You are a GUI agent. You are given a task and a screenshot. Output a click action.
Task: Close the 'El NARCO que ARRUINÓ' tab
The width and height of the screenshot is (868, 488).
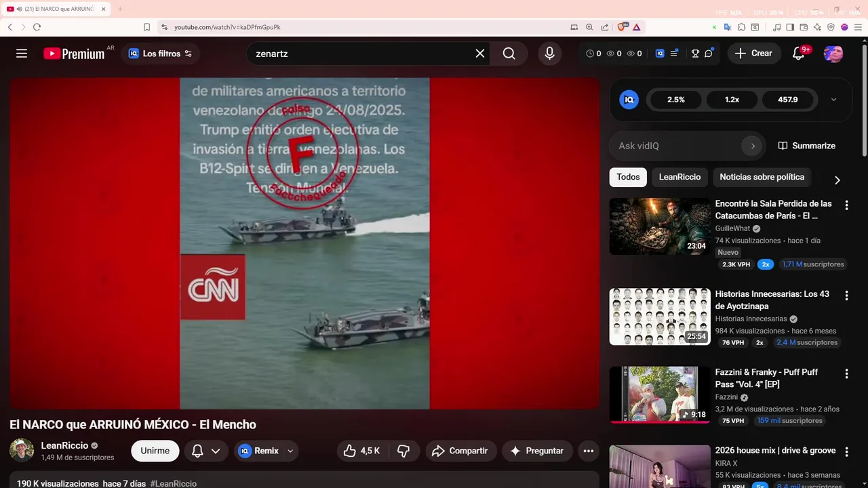103,9
